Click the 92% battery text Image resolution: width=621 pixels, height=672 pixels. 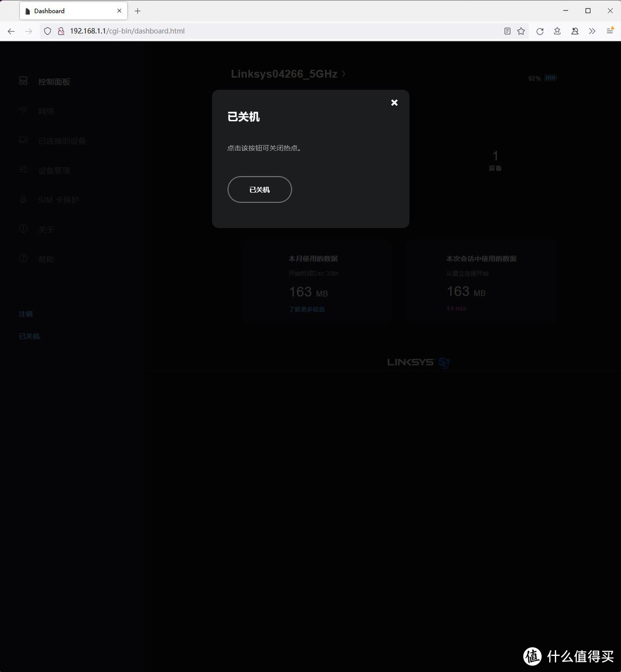click(x=534, y=78)
